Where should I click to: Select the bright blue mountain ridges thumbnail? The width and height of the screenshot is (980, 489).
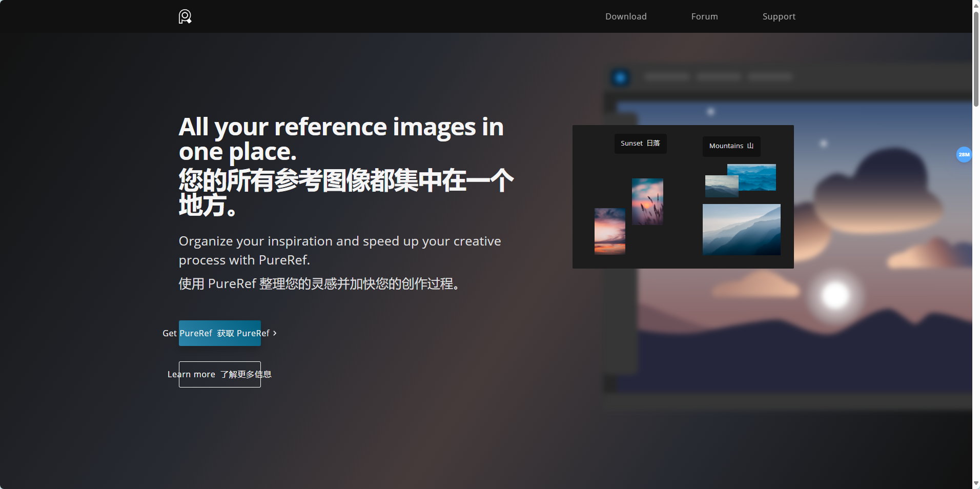758,177
